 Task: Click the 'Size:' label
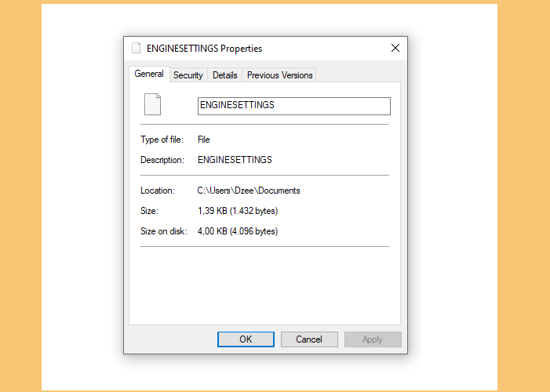click(149, 211)
